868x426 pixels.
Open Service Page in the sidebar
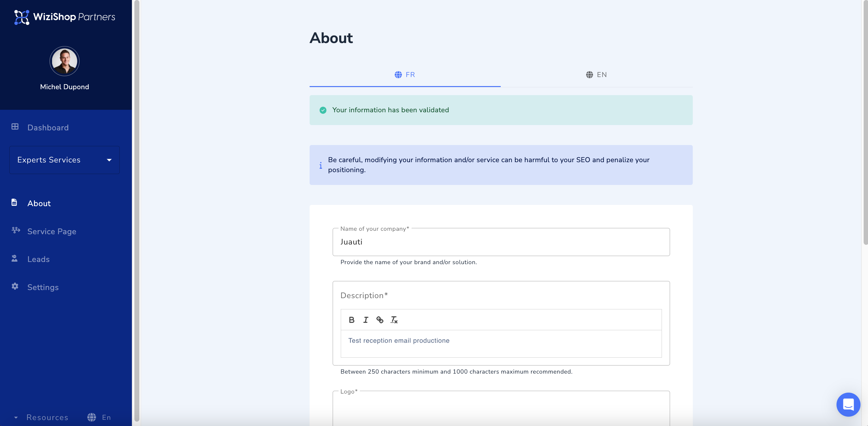point(52,231)
